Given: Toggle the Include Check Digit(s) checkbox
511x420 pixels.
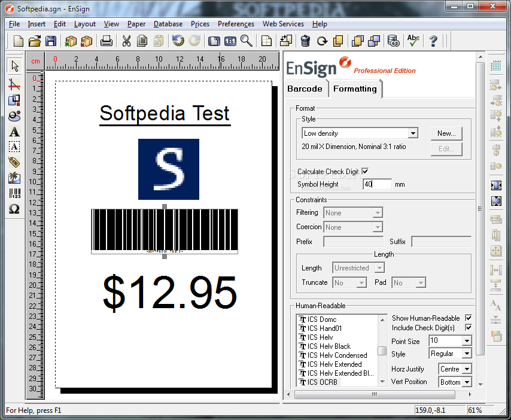Looking at the screenshot, I should tap(469, 327).
